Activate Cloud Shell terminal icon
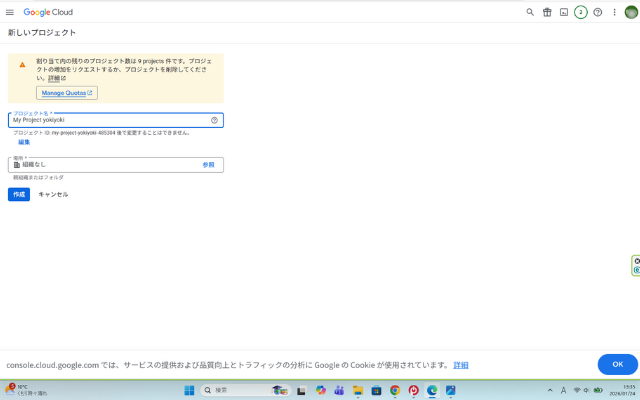 click(x=564, y=12)
